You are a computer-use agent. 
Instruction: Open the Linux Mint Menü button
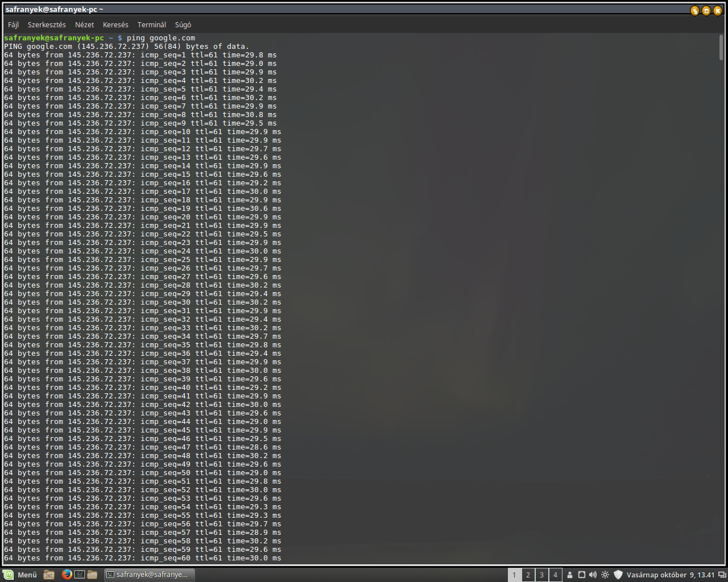(x=20, y=575)
